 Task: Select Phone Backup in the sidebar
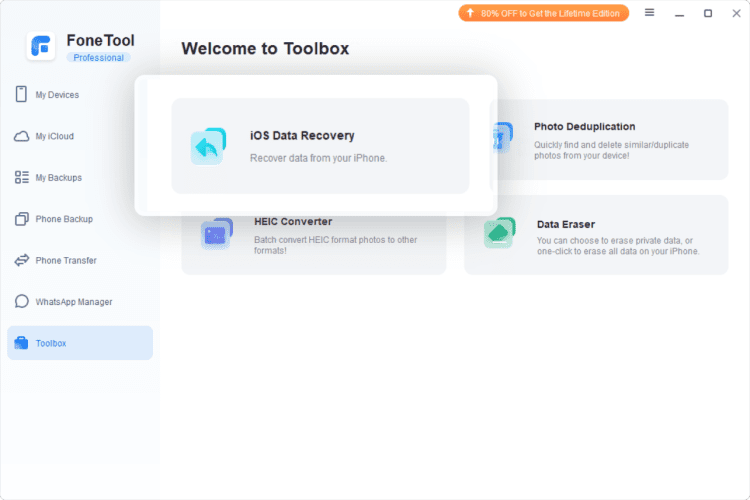(x=64, y=219)
